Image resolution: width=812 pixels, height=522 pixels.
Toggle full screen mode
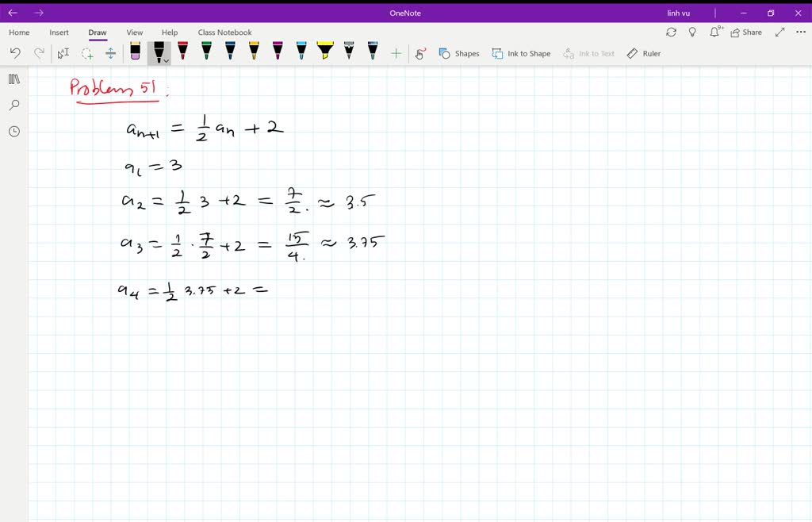[x=779, y=32]
